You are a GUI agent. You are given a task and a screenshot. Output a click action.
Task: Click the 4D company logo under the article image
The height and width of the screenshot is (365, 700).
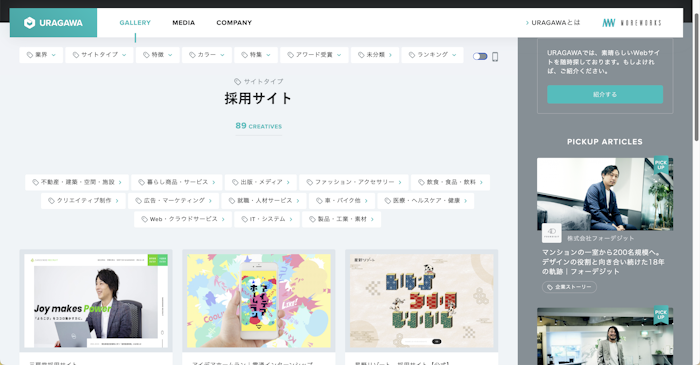pos(551,233)
